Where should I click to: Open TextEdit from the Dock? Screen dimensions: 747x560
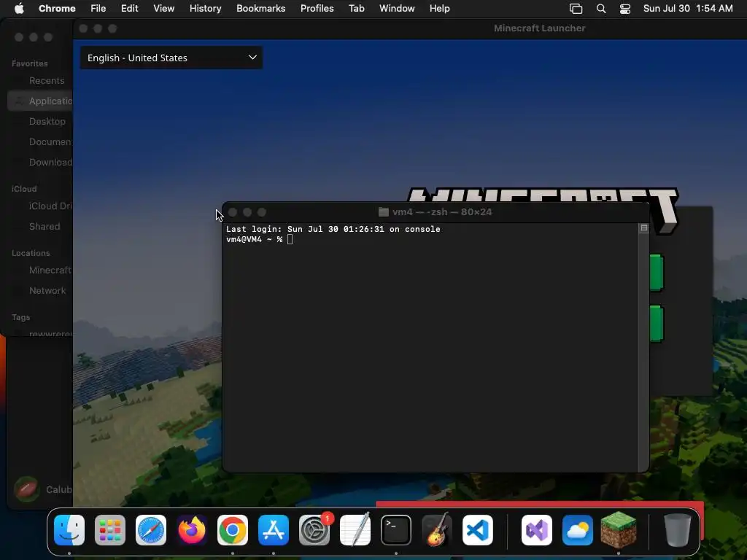coord(355,530)
